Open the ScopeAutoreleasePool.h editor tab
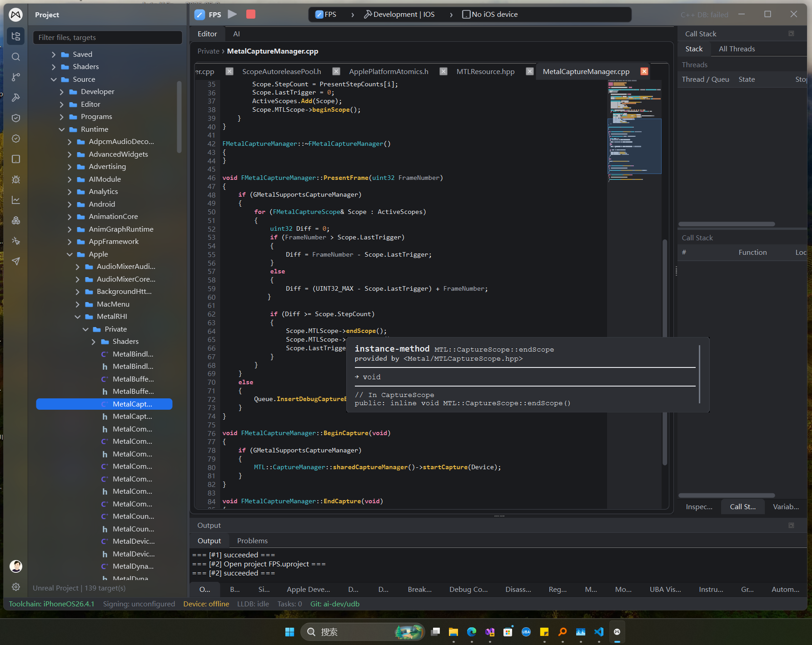812x645 pixels. pyautogui.click(x=282, y=71)
